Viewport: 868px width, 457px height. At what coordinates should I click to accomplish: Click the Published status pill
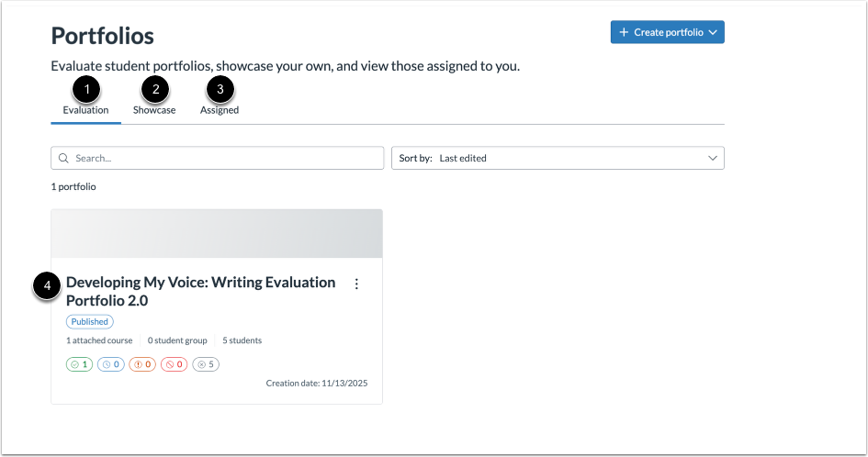pyautogui.click(x=90, y=321)
